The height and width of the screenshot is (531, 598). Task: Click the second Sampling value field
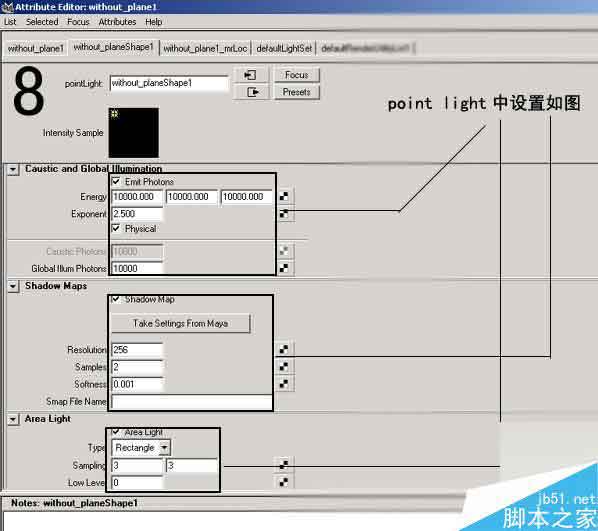[192, 465]
